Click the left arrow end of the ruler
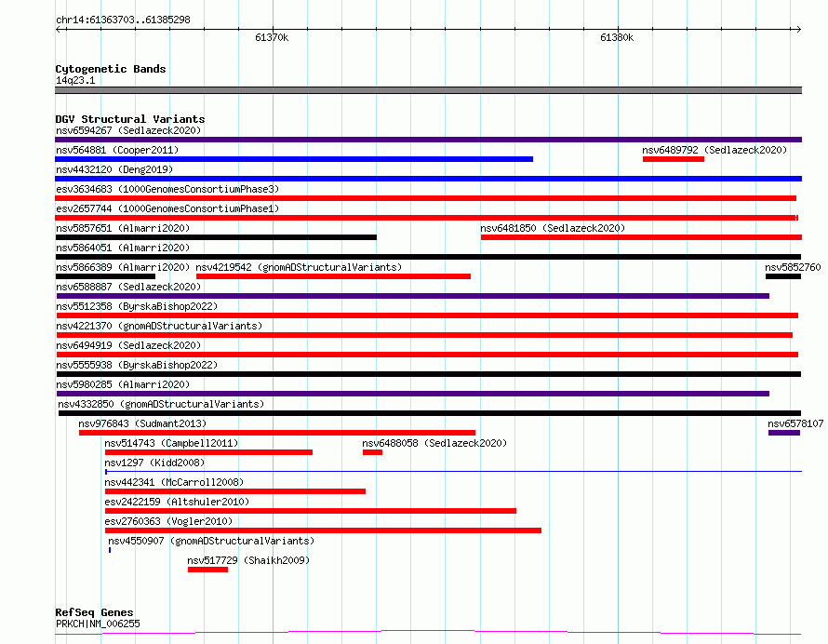Screen dimensions: 828x644 pos(59,29)
